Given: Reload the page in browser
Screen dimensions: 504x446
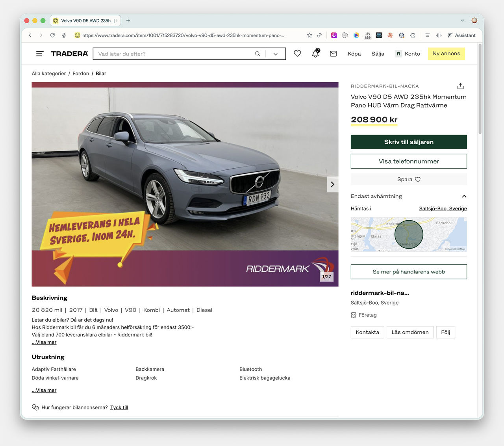Looking at the screenshot, I should click(52, 35).
